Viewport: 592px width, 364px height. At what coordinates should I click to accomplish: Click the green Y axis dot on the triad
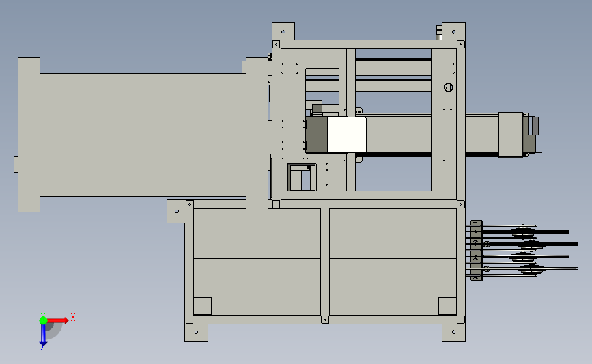point(43,320)
